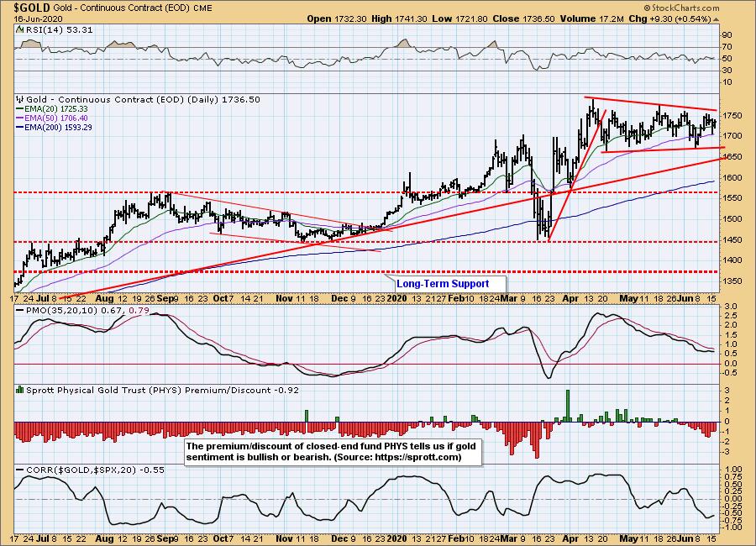Click the PMO(35,20,10) 0.67 label
Viewport: 756px width, 546px height.
pyautogui.click(x=74, y=310)
